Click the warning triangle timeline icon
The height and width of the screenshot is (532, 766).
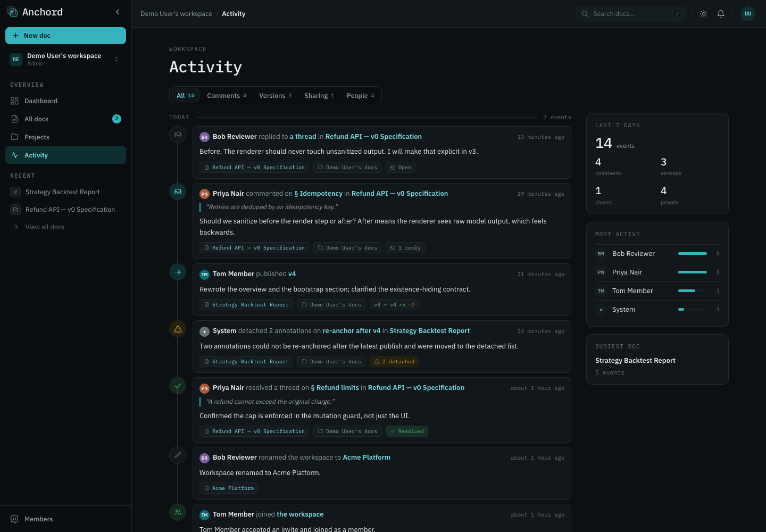(178, 329)
